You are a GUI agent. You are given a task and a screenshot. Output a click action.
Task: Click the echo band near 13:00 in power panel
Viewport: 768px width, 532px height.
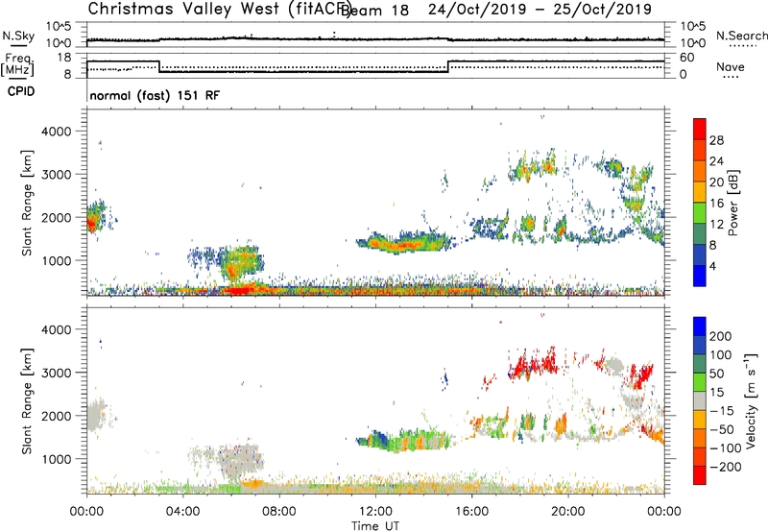click(404, 242)
